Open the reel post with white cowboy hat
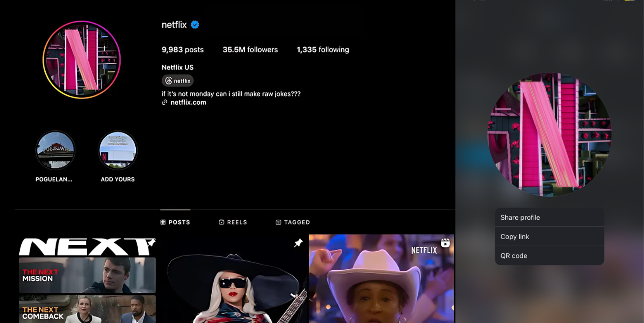Viewport: 644px width, 323px height. coord(381,279)
